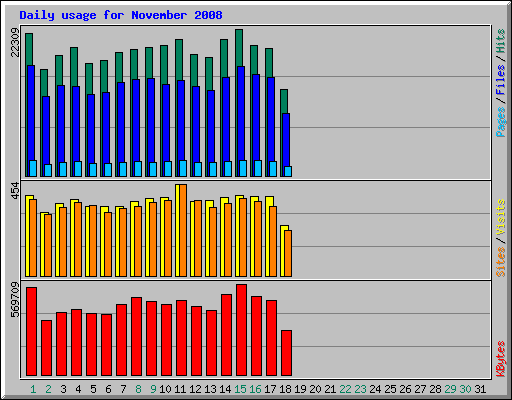Click day 5 on the date axis

click(x=93, y=389)
